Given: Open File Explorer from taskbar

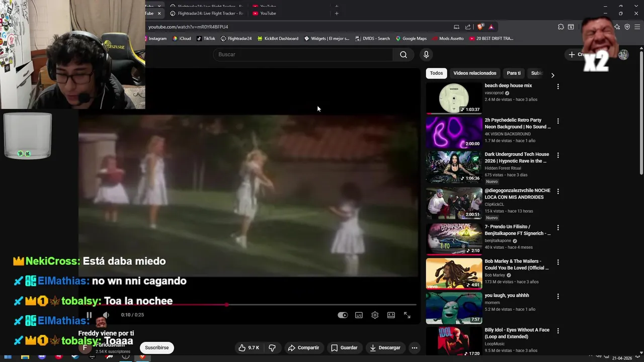Looking at the screenshot, I should (x=25, y=357).
